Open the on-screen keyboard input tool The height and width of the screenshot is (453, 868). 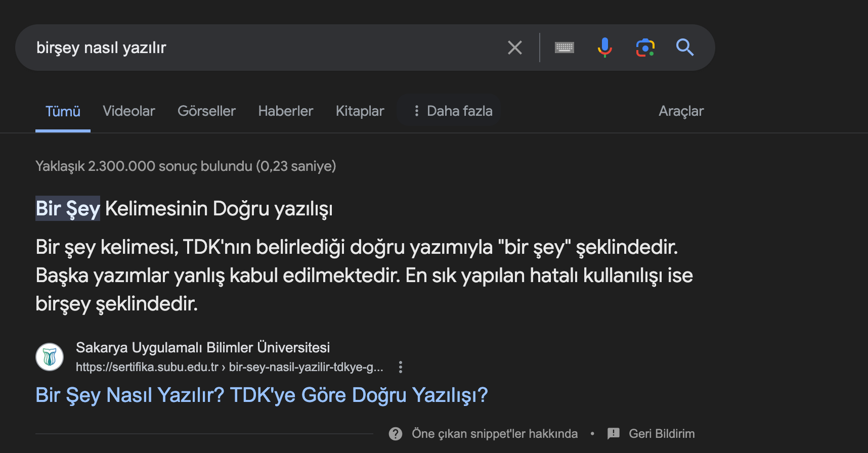564,48
